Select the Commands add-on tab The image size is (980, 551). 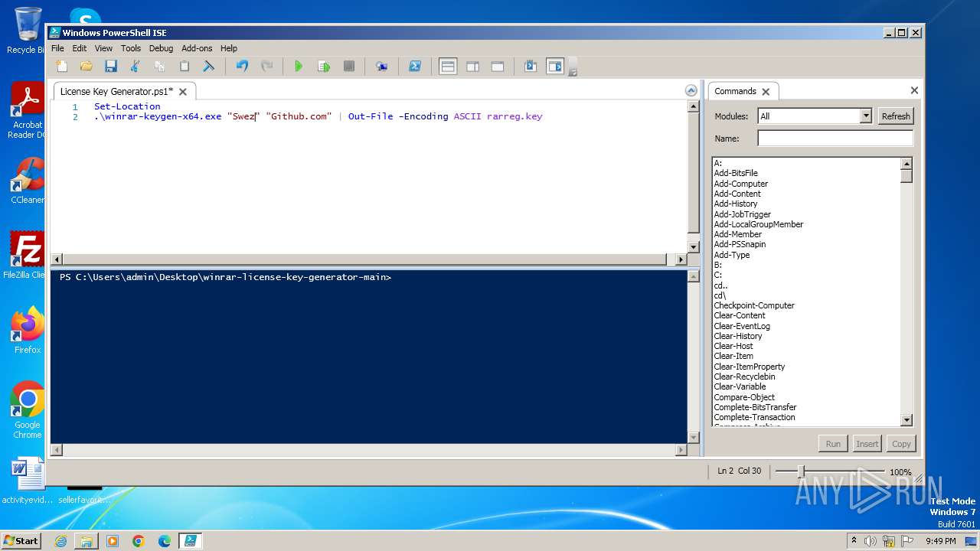point(735,91)
